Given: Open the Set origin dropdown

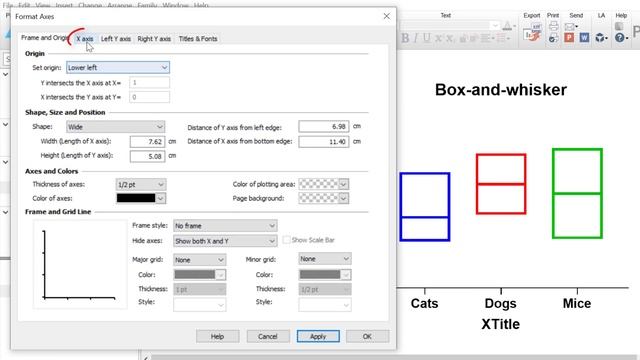Looking at the screenshot, I should pos(118,67).
